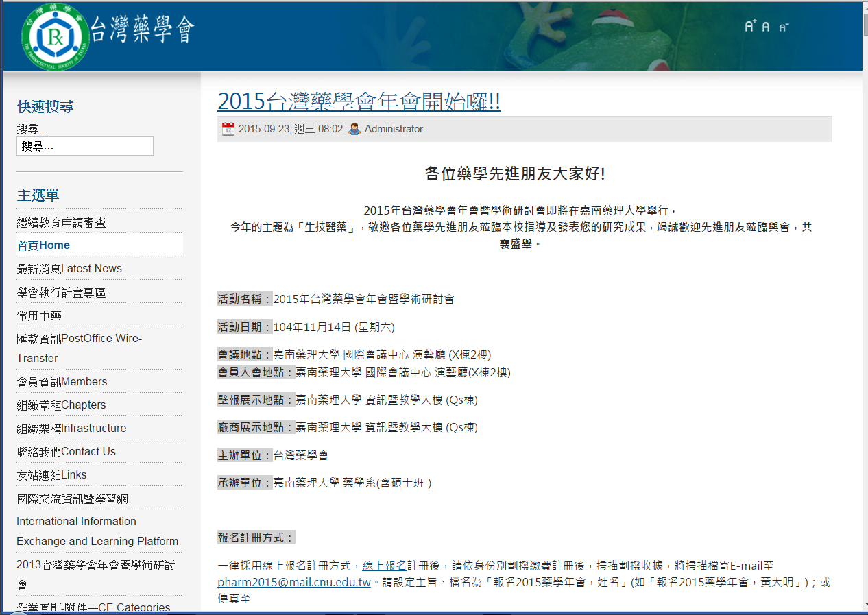Click the 活動名稱: label
This screenshot has width=868, height=615.
245,299
